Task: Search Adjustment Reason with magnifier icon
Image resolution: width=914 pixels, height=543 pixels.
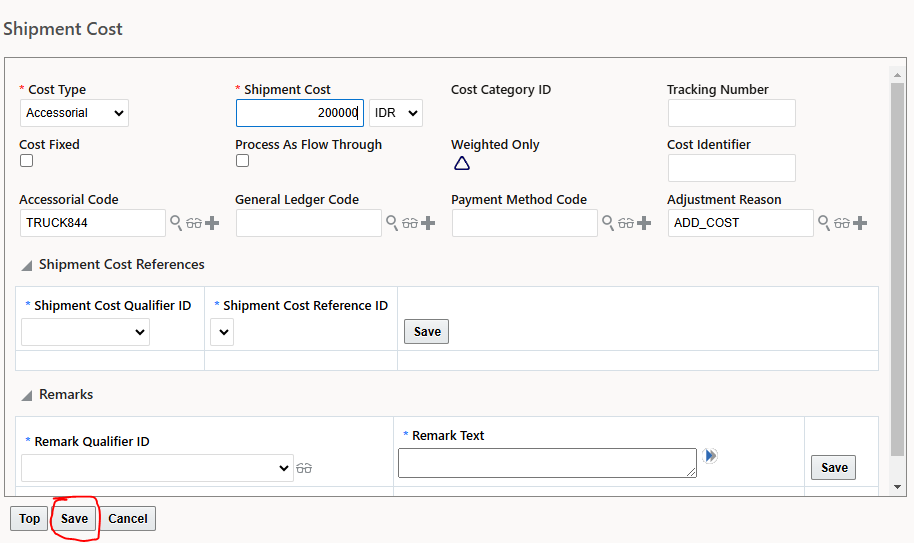Action: (824, 223)
